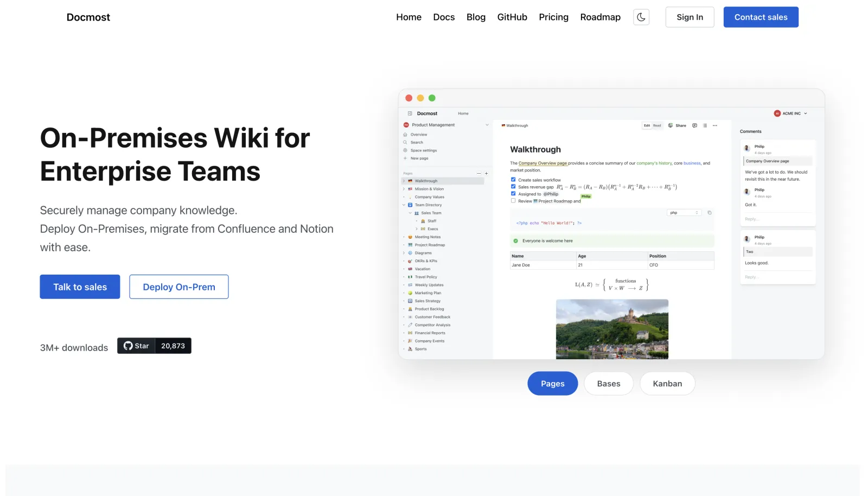Select the Kanban preview tab
This screenshot has width=868, height=496.
(667, 383)
